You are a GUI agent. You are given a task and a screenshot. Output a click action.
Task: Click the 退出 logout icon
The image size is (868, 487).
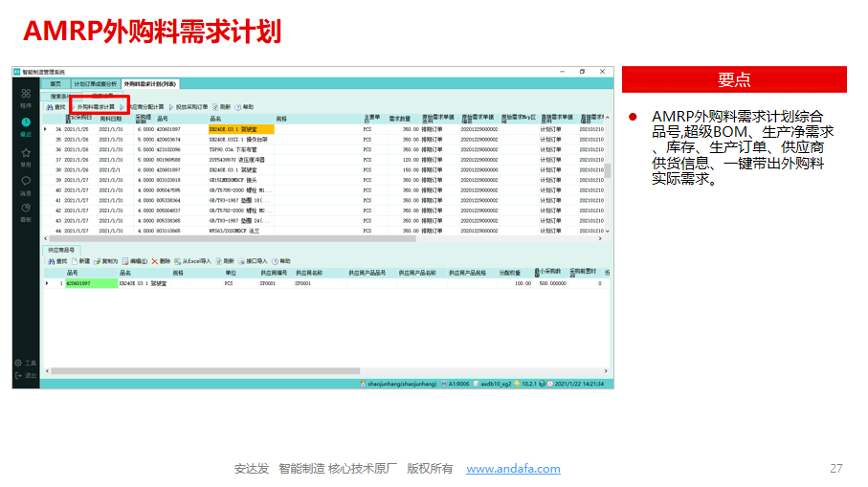click(x=26, y=376)
